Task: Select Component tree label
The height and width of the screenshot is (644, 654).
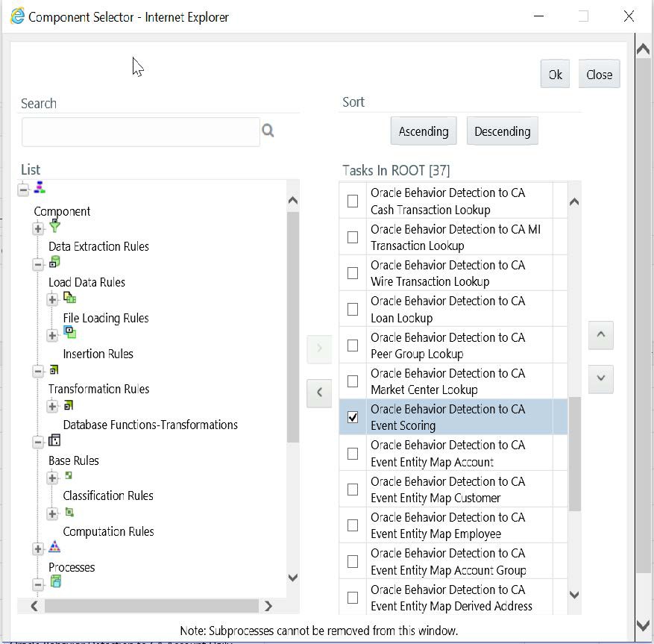Action: tap(62, 211)
